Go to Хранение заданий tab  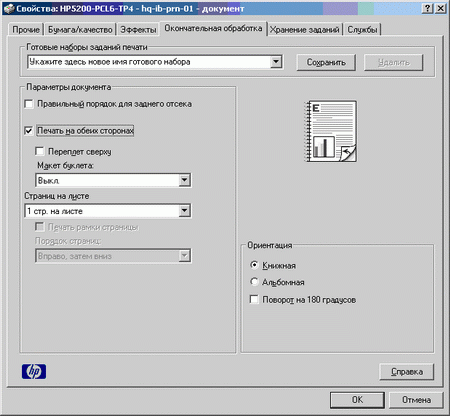tap(304, 30)
